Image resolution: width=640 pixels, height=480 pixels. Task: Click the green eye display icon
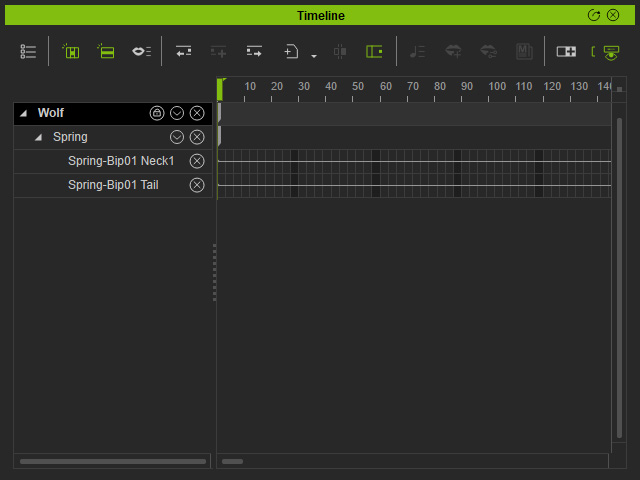610,51
